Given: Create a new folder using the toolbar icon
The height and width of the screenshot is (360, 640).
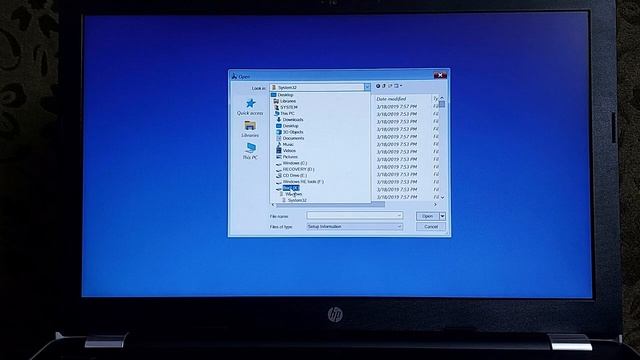Looking at the screenshot, I should [x=390, y=86].
